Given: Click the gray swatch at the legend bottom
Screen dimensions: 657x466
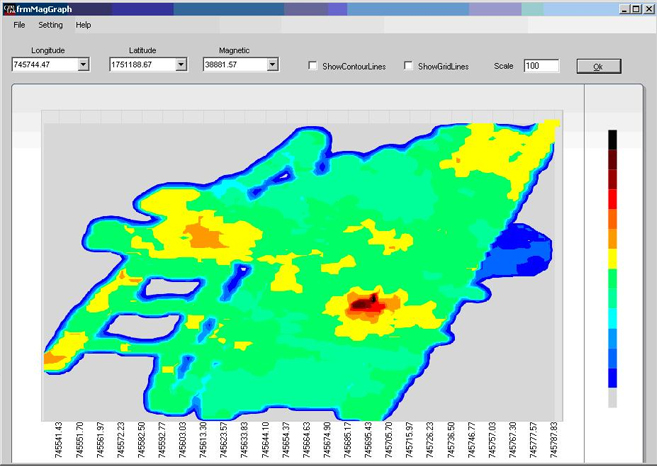Looking at the screenshot, I should [613, 397].
